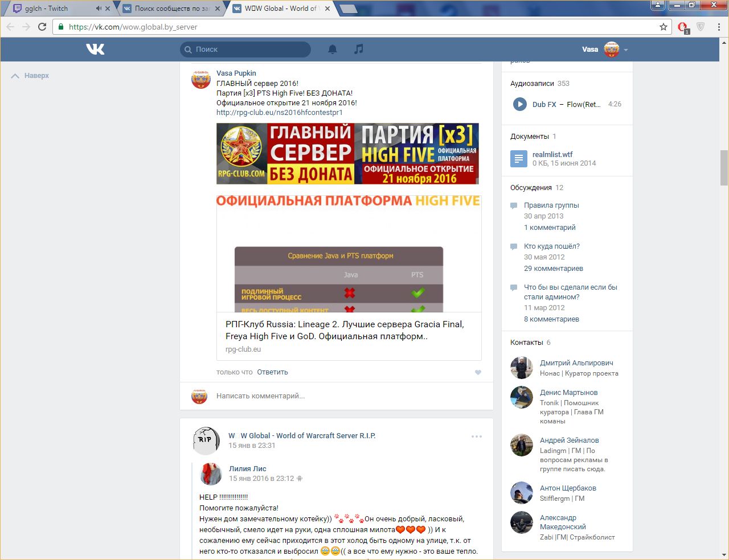Screen dimensions: 729x560
Task: Open Александр Македонский contact
Action: [563, 522]
